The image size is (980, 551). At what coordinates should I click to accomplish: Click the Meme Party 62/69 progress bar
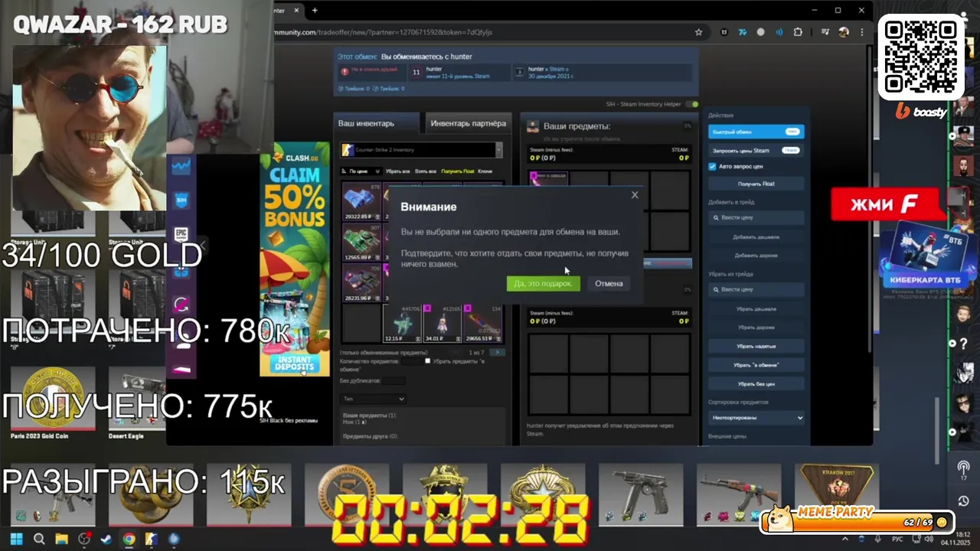pos(857,522)
